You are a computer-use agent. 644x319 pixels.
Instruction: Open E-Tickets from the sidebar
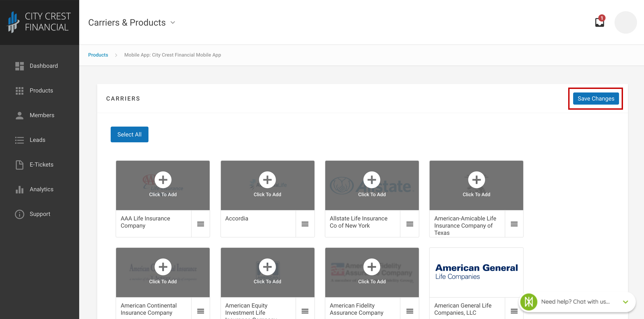coord(34,165)
